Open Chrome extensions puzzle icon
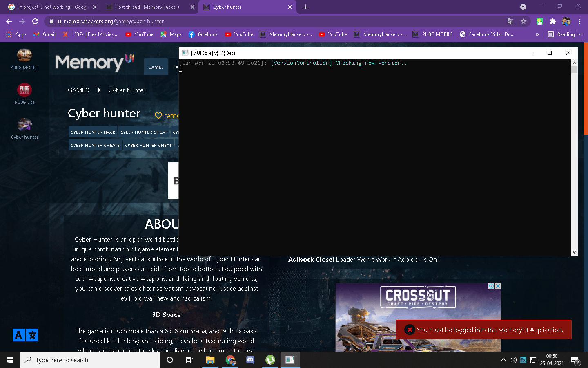588x368 pixels. [553, 21]
